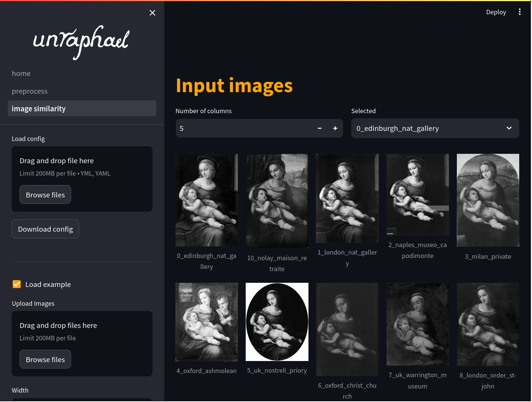Click the 'Limit 200MB per file • YML, YAML' text
The height and width of the screenshot is (402, 532).
click(x=65, y=174)
